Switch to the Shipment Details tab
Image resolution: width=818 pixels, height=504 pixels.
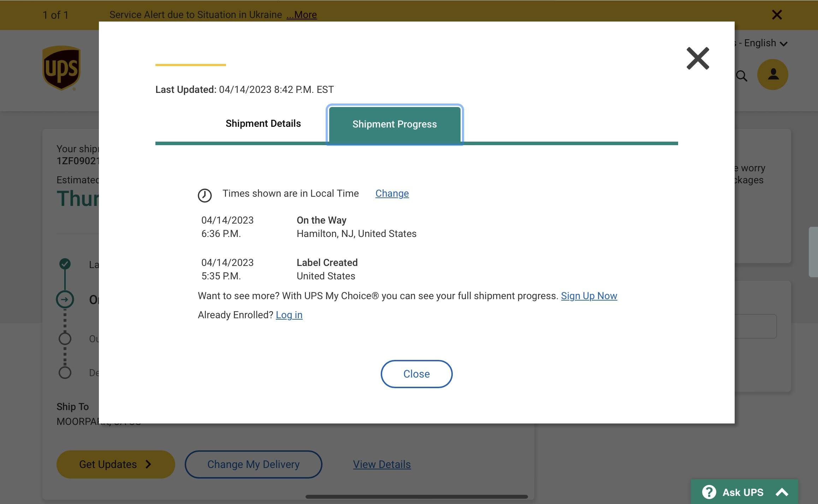click(263, 124)
